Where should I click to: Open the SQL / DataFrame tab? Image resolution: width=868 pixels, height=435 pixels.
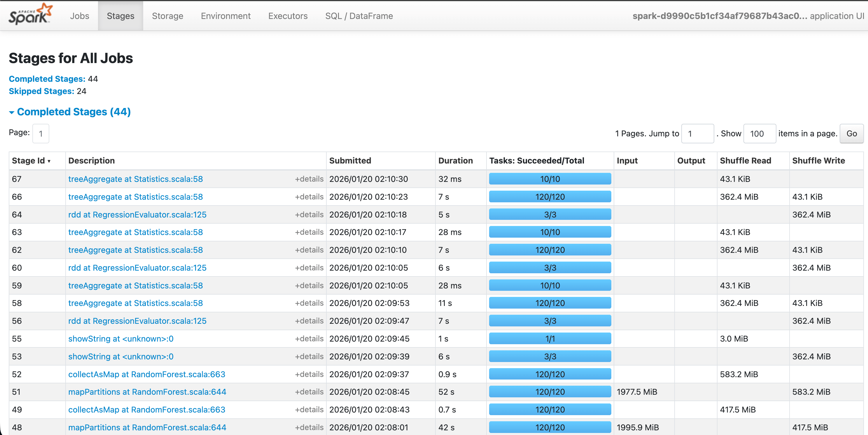[358, 16]
